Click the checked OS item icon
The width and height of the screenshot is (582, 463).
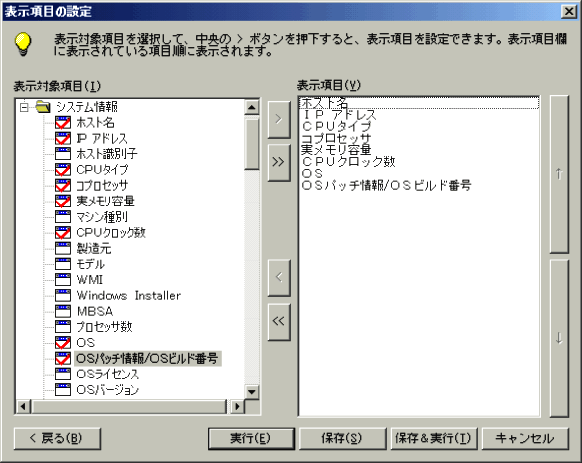pyautogui.click(x=63, y=343)
